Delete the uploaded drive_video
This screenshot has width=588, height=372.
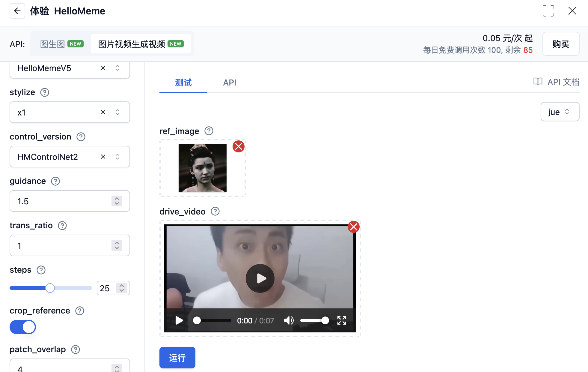[354, 227]
